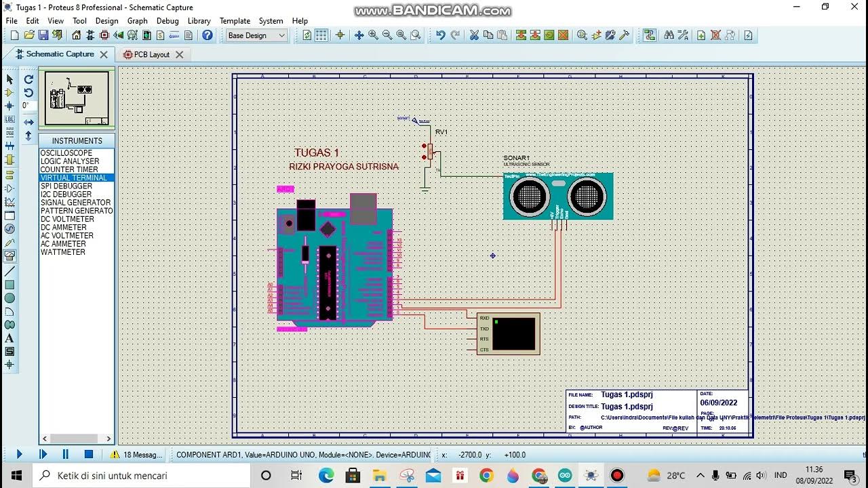The image size is (868, 488).
Task: Click the Undo arrow icon
Action: coord(441,35)
